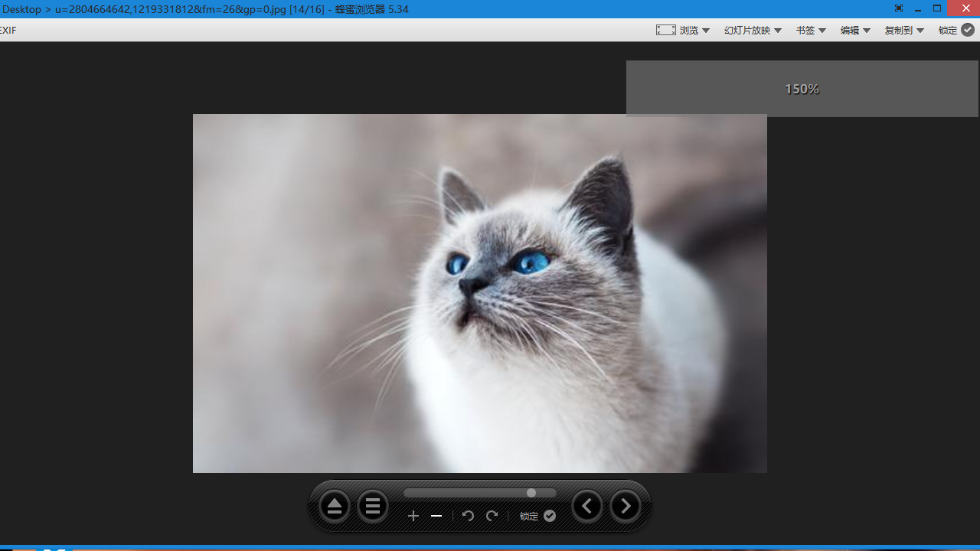Image resolution: width=980 pixels, height=551 pixels.
Task: Advance to the next image
Action: 626,507
